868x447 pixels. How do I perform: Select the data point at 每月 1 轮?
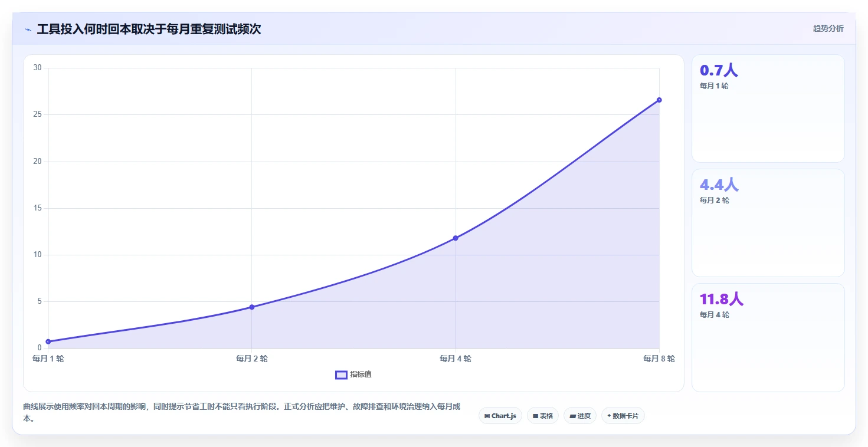point(48,341)
